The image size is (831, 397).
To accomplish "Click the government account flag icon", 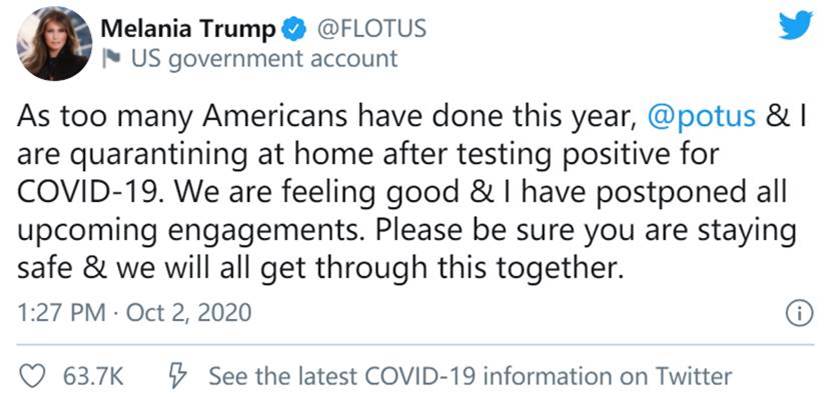I will [111, 59].
